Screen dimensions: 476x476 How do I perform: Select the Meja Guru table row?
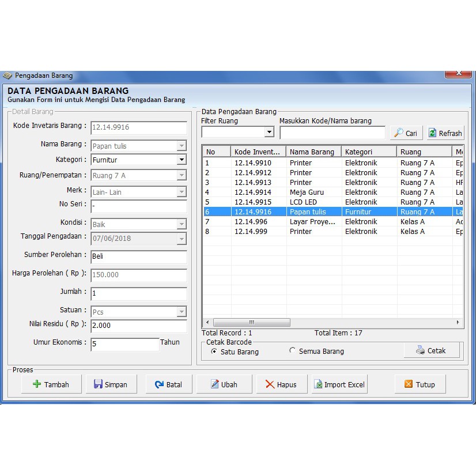pyautogui.click(x=333, y=192)
